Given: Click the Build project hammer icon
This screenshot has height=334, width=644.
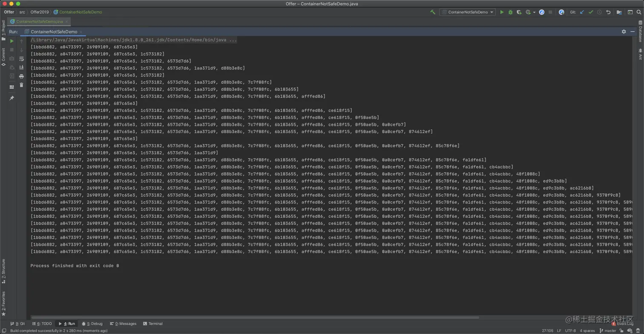Looking at the screenshot, I should [433, 12].
